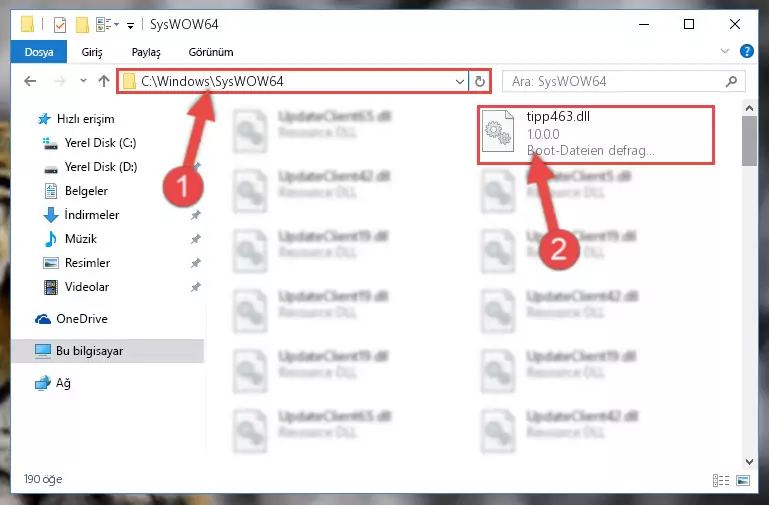Refresh the SysWOW64 folder view

480,81
